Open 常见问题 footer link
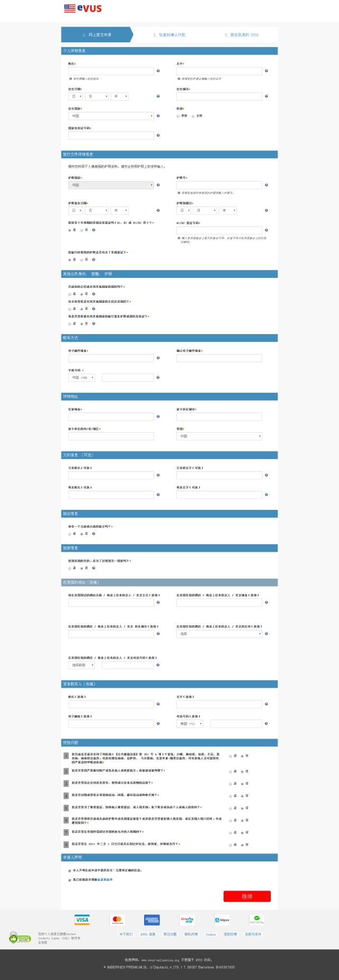Viewport: 339px width, 980px height. 170,934
